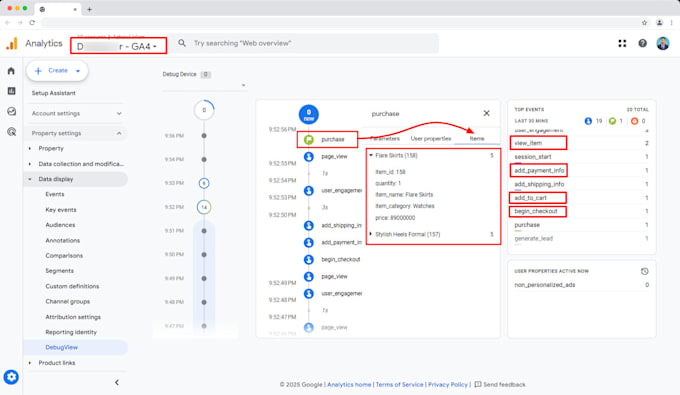Open the Reports icon in left rail
The width and height of the screenshot is (680, 395).
(x=11, y=91)
